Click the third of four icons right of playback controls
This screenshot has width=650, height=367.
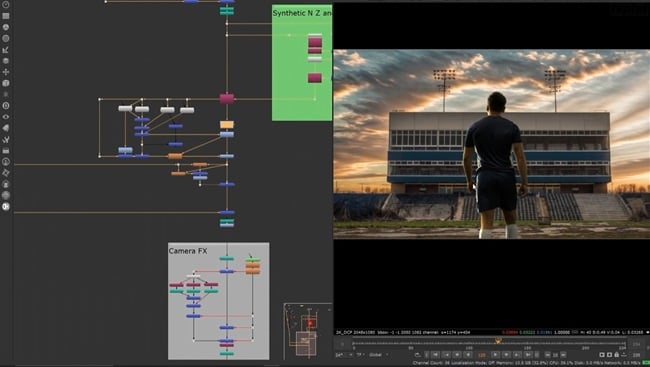pos(616,355)
